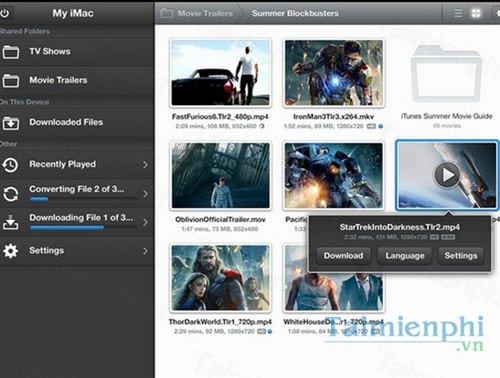The height and width of the screenshot is (378, 500).
Task: Click the converting sync arrows icon
Action: pyautogui.click(x=10, y=194)
